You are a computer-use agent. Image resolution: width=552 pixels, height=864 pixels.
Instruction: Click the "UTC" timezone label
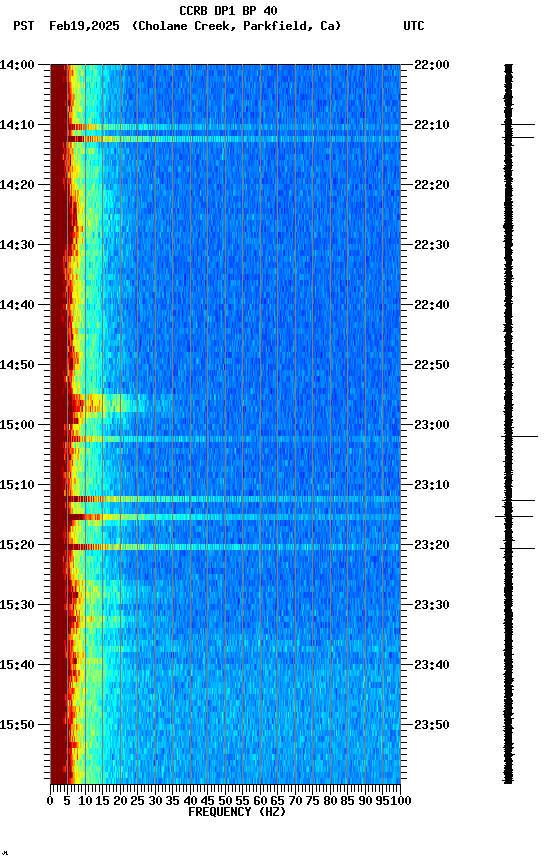414,26
